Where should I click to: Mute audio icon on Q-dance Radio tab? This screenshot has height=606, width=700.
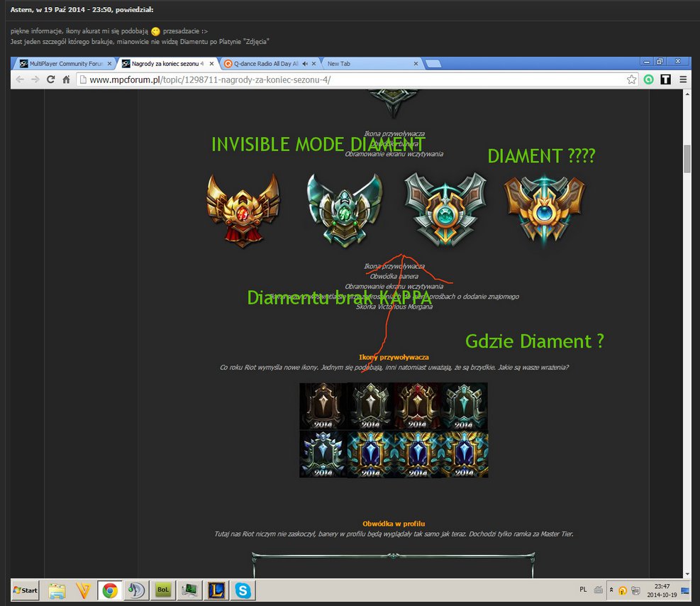[x=305, y=63]
